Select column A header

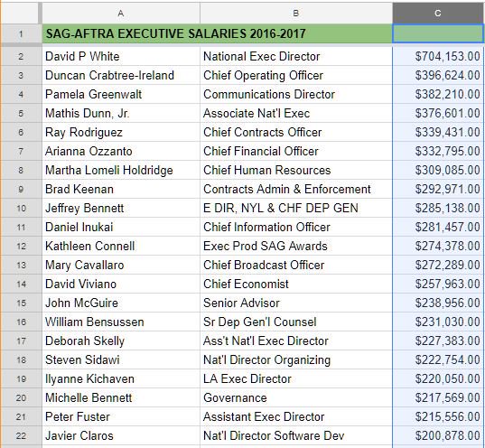point(121,13)
